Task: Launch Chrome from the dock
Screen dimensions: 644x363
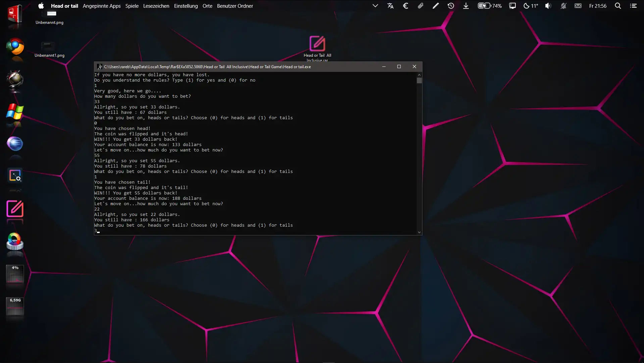Action: click(x=15, y=47)
